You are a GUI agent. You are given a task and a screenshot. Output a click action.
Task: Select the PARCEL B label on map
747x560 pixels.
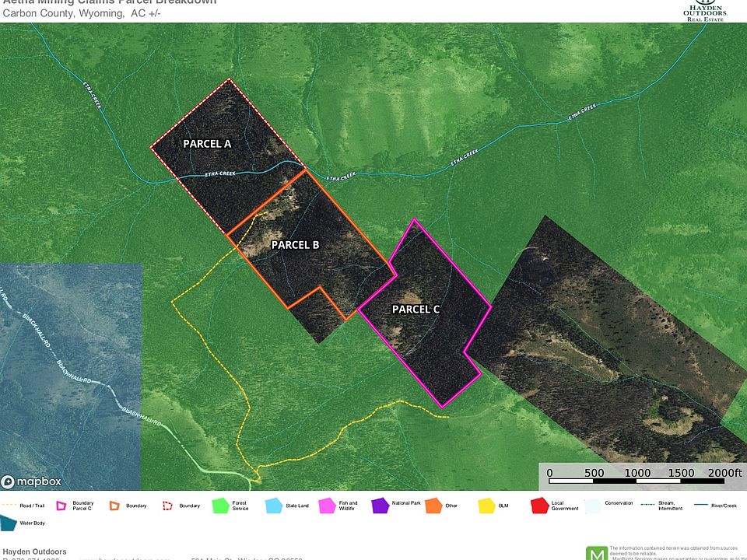295,245
